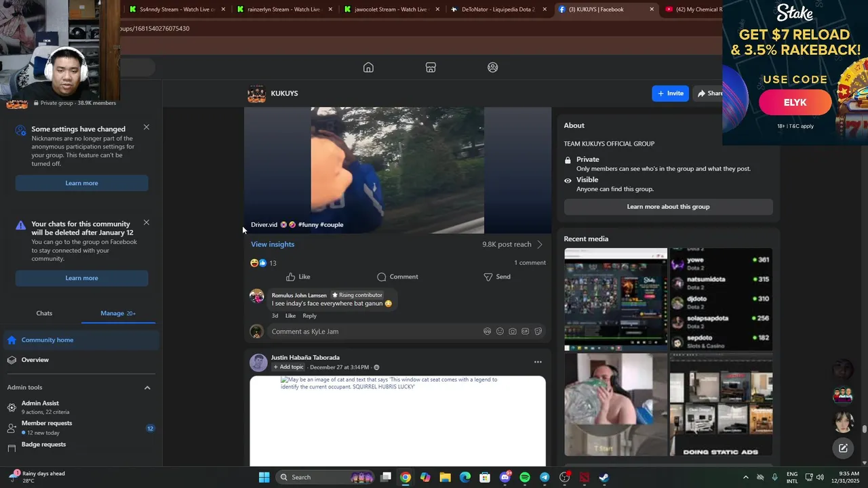
Task: Click the new message compose icon
Action: coord(843,448)
